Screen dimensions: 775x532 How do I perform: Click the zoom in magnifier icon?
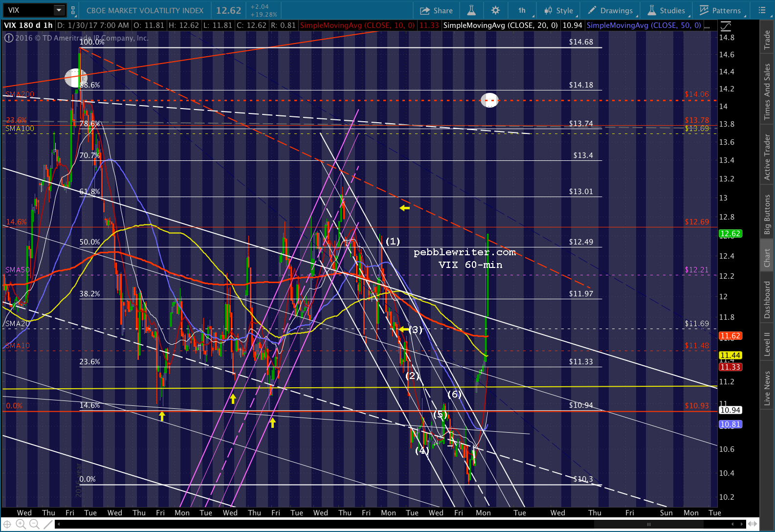pos(21,524)
